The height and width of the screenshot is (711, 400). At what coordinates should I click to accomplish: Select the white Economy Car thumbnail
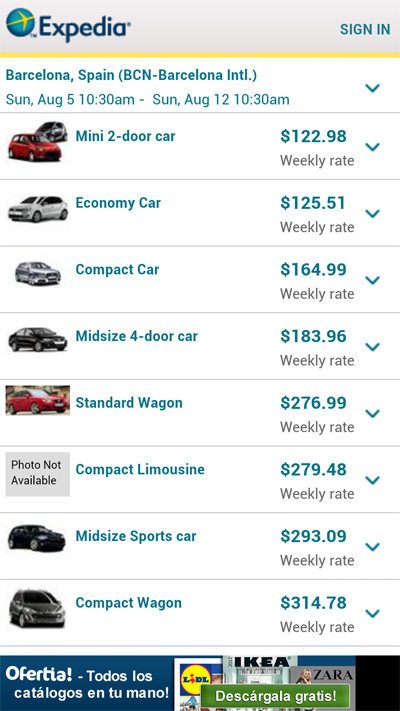(38, 209)
